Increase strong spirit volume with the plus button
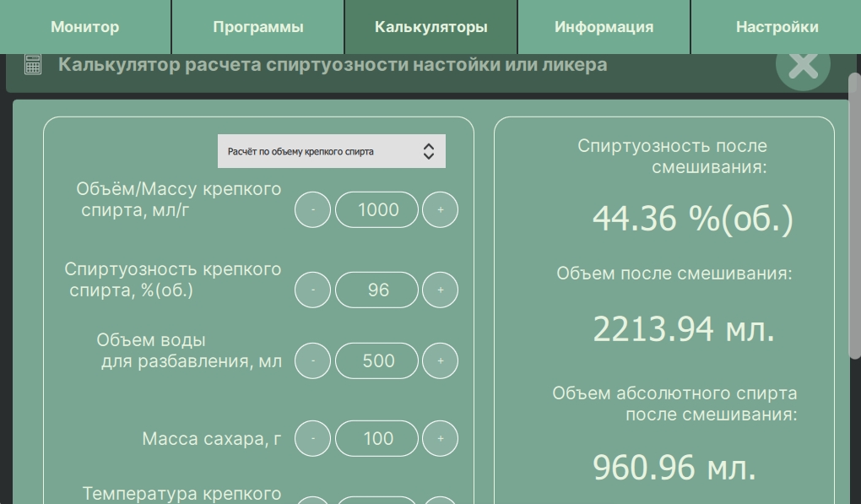The height and width of the screenshot is (504, 861). pos(440,209)
